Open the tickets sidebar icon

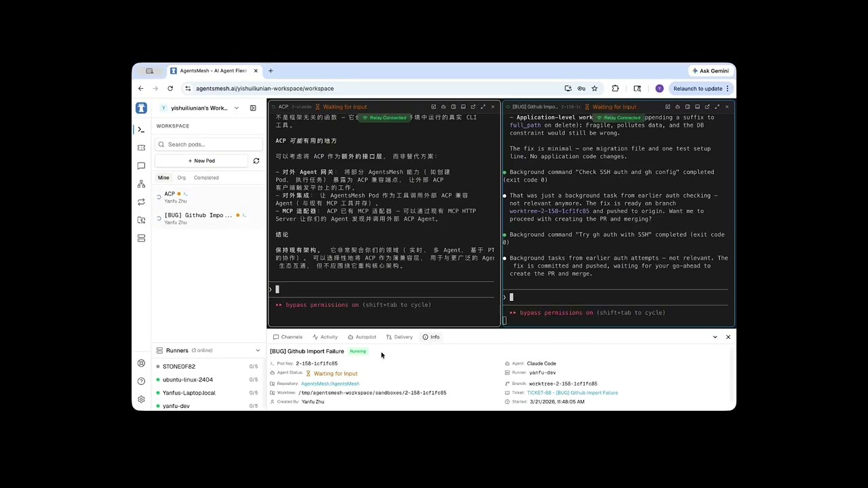141,148
